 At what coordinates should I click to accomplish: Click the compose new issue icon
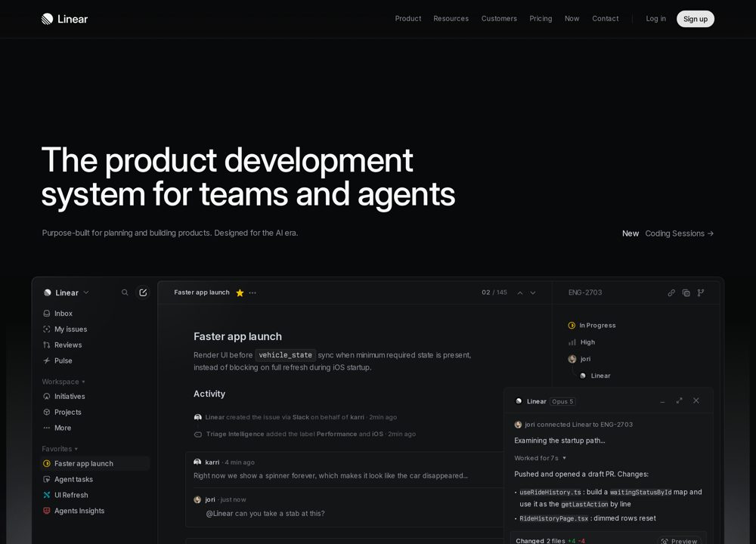[x=143, y=292]
